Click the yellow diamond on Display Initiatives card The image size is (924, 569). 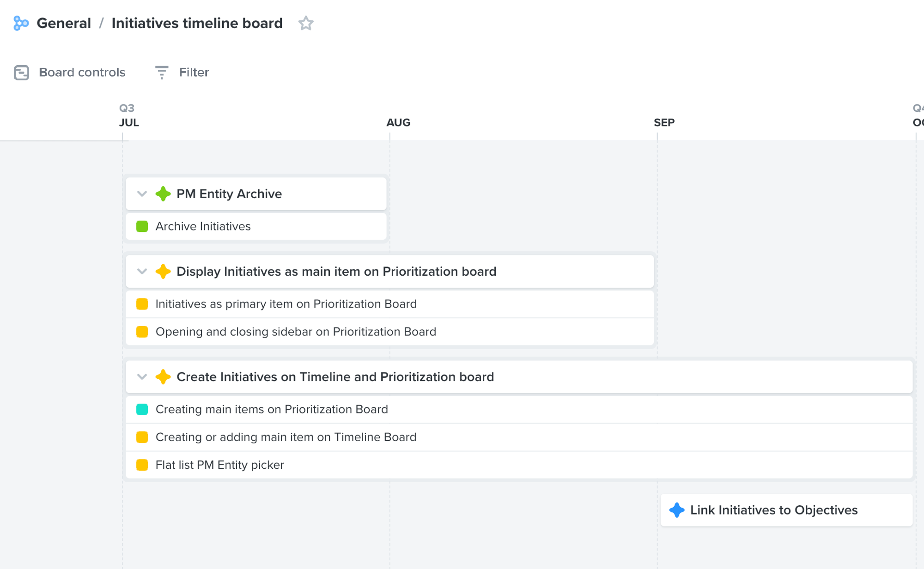point(163,272)
